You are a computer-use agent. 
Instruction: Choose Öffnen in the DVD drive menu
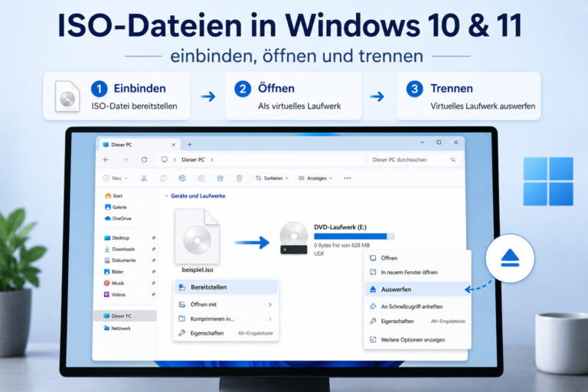click(417, 258)
